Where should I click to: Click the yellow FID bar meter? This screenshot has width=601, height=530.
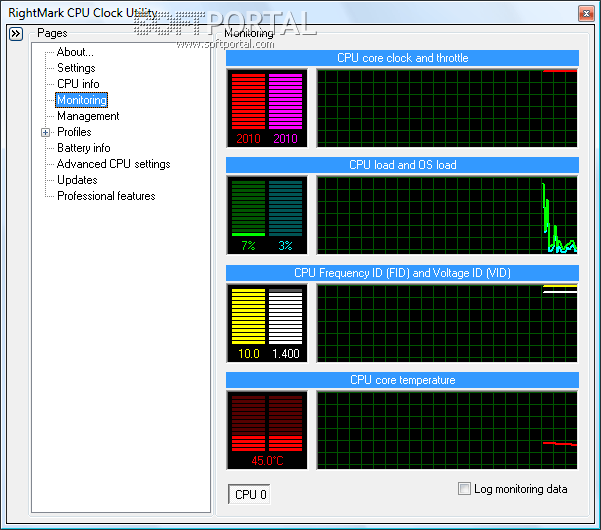click(248, 317)
